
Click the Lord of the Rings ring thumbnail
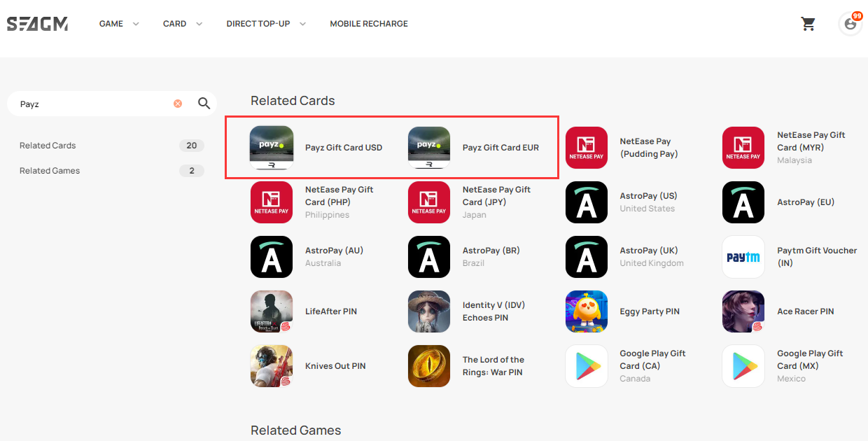click(429, 366)
